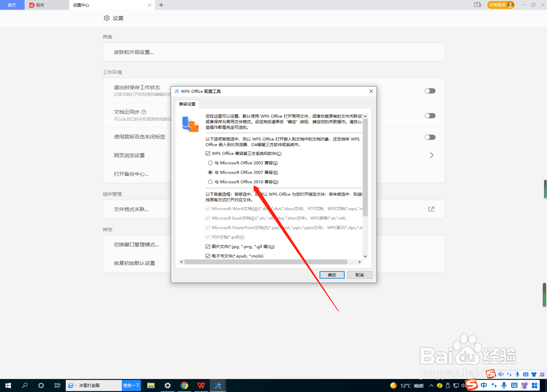Open 文件格式关联 settings
Viewport: 547px width, 392px height.
tap(131, 209)
